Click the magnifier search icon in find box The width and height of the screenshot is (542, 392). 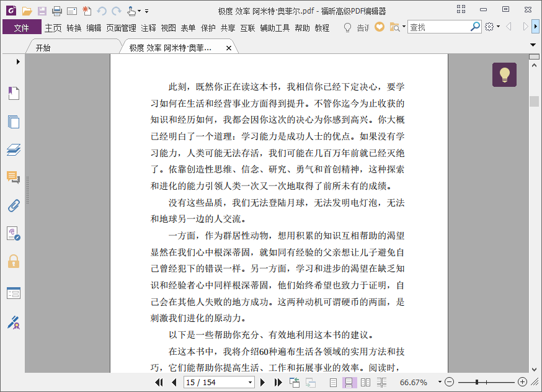[x=475, y=26]
